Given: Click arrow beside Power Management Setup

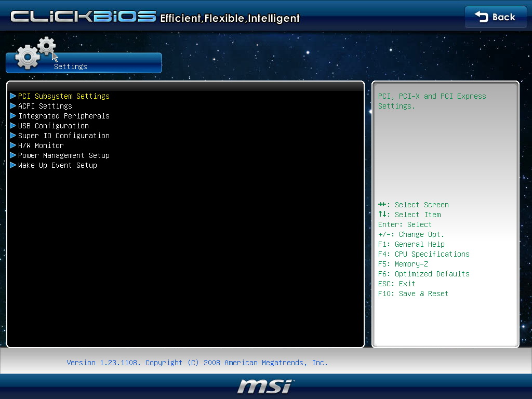Looking at the screenshot, I should tap(13, 155).
